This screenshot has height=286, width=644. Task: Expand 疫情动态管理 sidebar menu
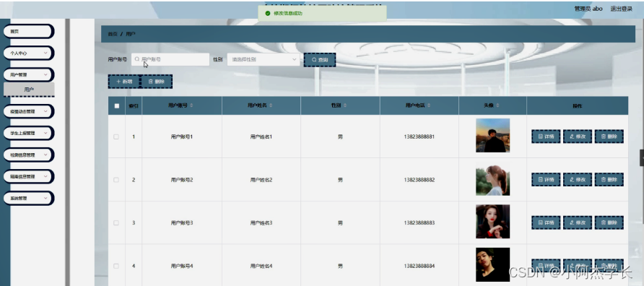pyautogui.click(x=28, y=111)
